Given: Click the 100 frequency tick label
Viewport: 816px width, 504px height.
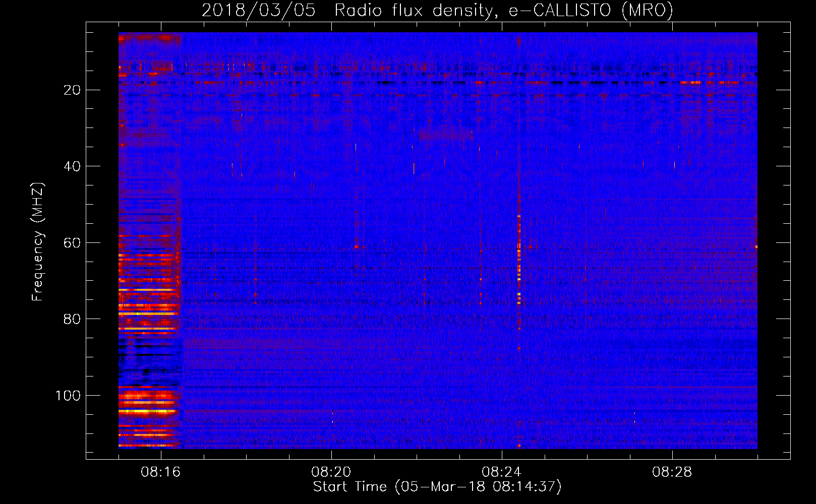Looking at the screenshot, I should click(68, 396).
